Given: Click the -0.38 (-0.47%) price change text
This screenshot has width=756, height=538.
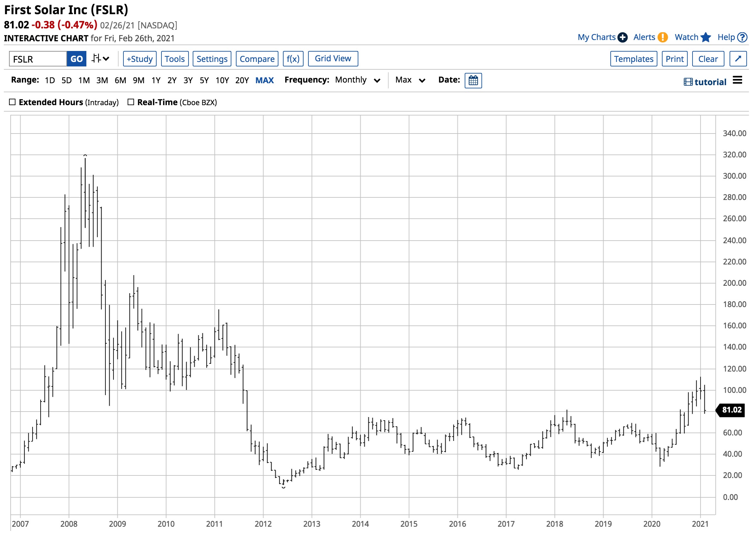Looking at the screenshot, I should pos(64,25).
